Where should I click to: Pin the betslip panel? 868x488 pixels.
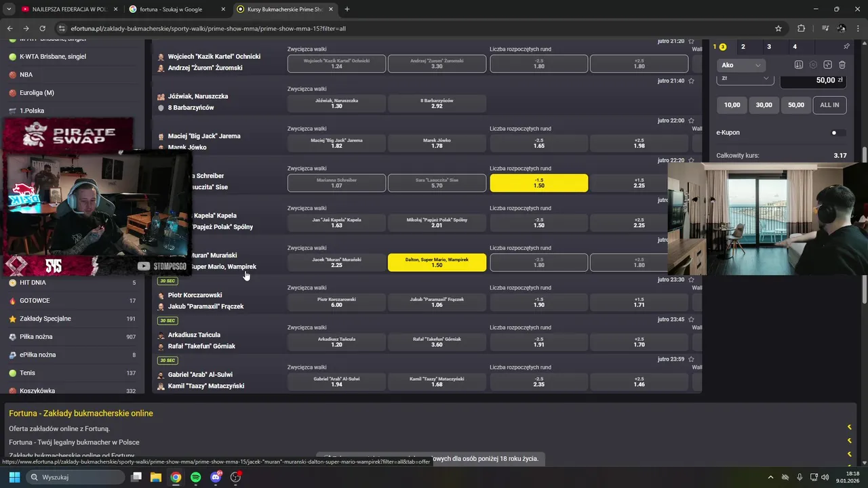(846, 47)
